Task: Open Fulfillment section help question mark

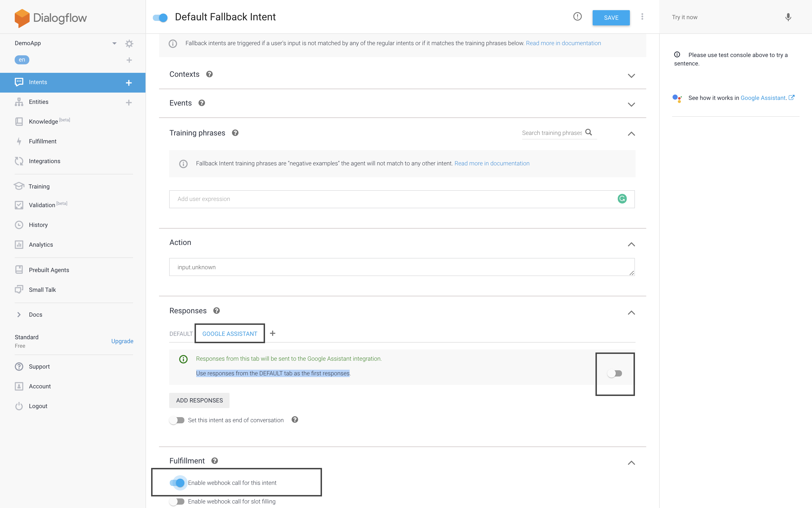Action: coord(215,461)
